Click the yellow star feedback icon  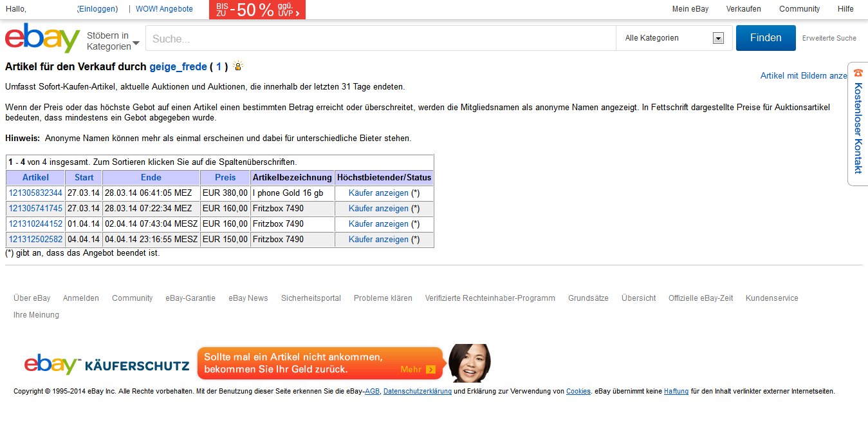[238, 66]
